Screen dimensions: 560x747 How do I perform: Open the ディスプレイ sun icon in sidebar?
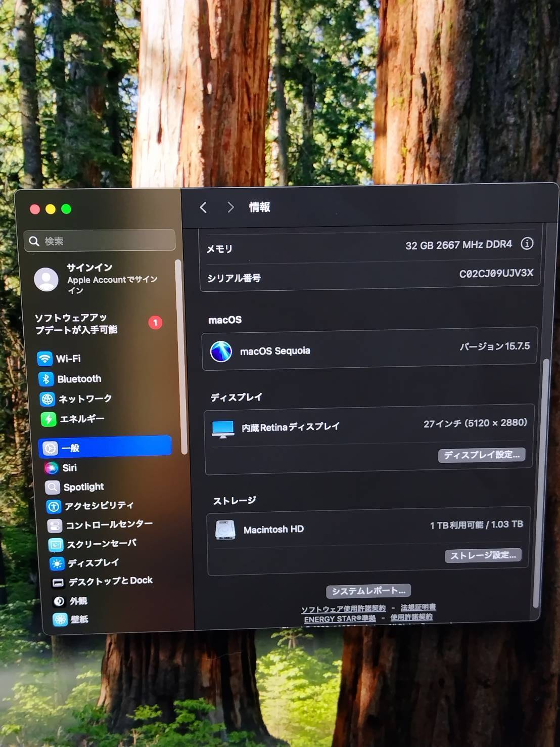point(57,563)
